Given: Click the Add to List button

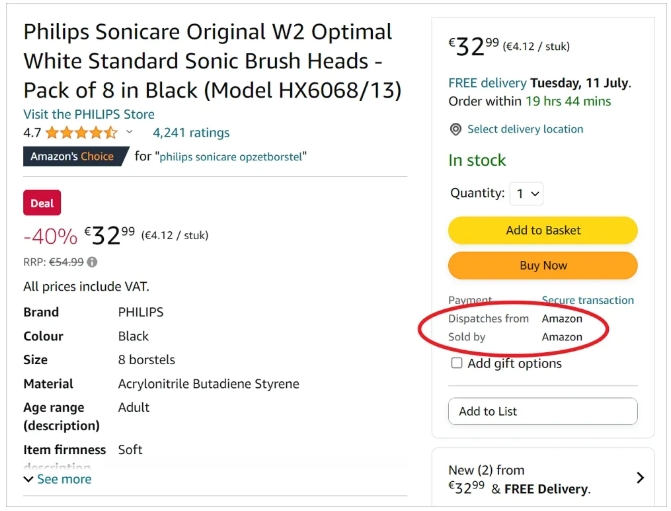Looking at the screenshot, I should pos(542,411).
